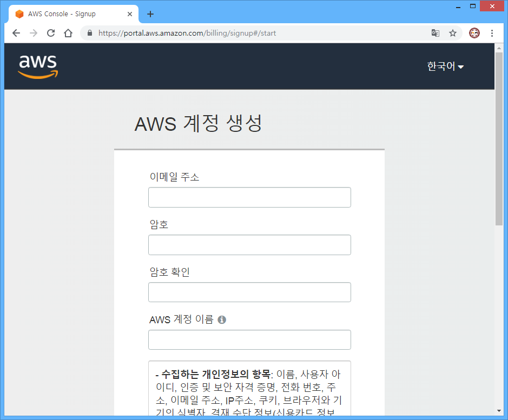508x420 pixels.
Task: Close the AWS Console - Signup tab
Action: click(x=130, y=14)
